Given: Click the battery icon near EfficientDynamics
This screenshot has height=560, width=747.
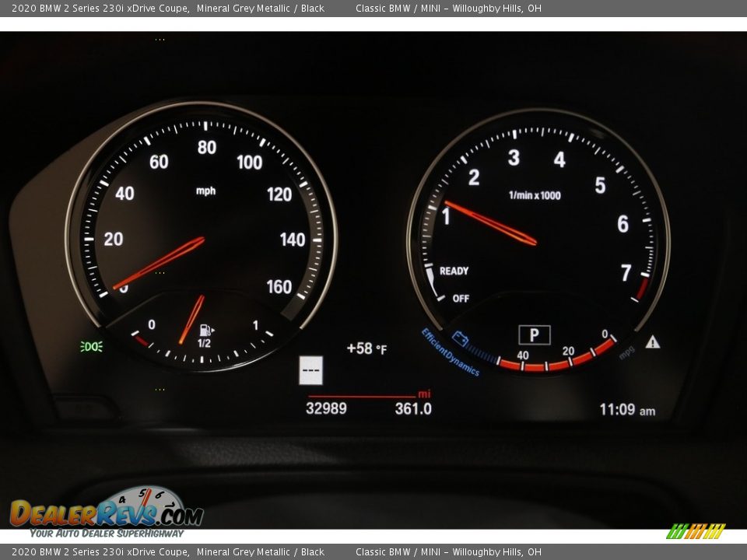Looking at the screenshot, I should tap(460, 339).
